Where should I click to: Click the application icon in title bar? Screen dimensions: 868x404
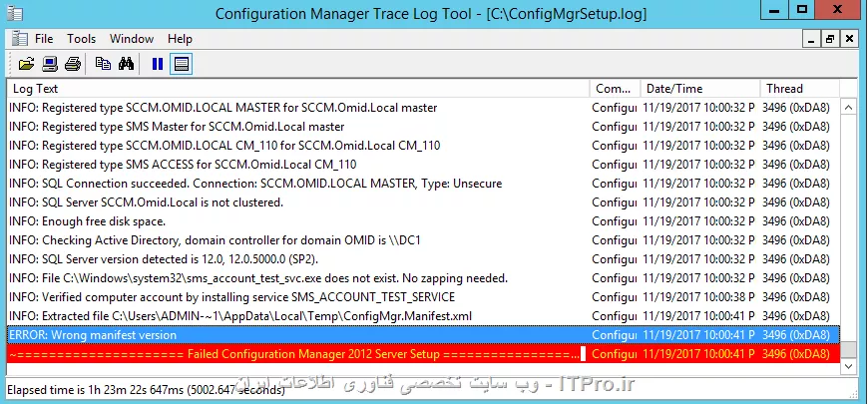tap(14, 13)
